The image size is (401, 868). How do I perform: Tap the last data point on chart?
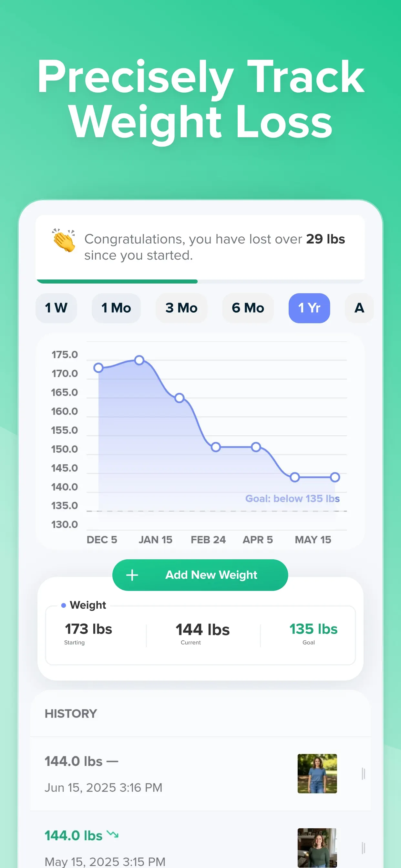click(335, 477)
